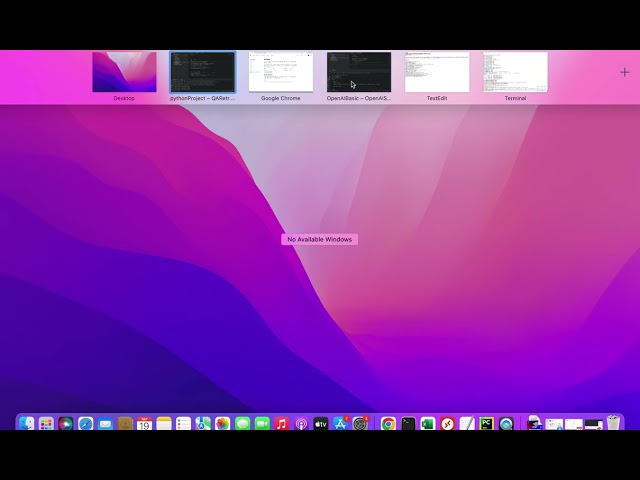Open the Mail app in Dock

(105, 424)
